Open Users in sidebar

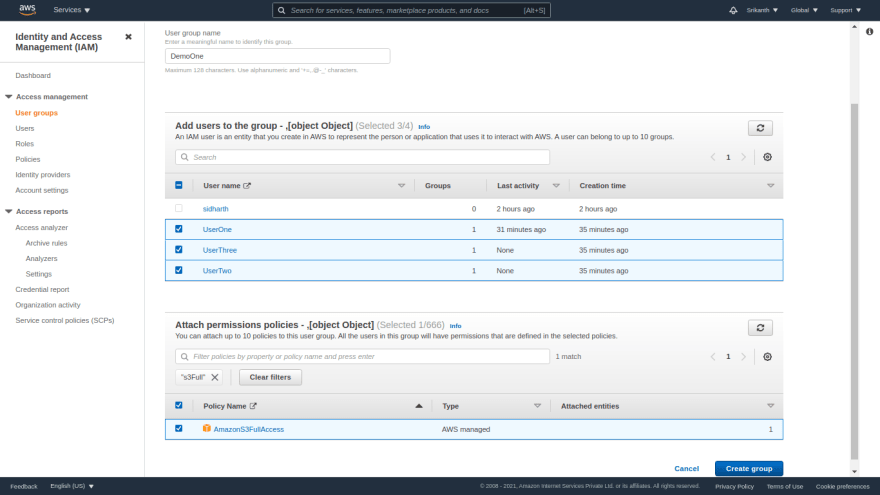point(25,129)
